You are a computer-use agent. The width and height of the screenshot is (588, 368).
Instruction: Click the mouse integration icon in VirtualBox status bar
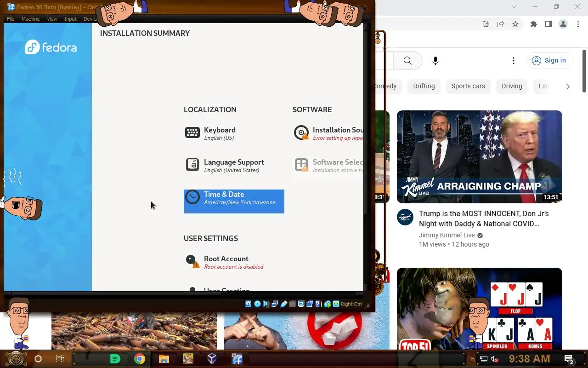click(327, 304)
